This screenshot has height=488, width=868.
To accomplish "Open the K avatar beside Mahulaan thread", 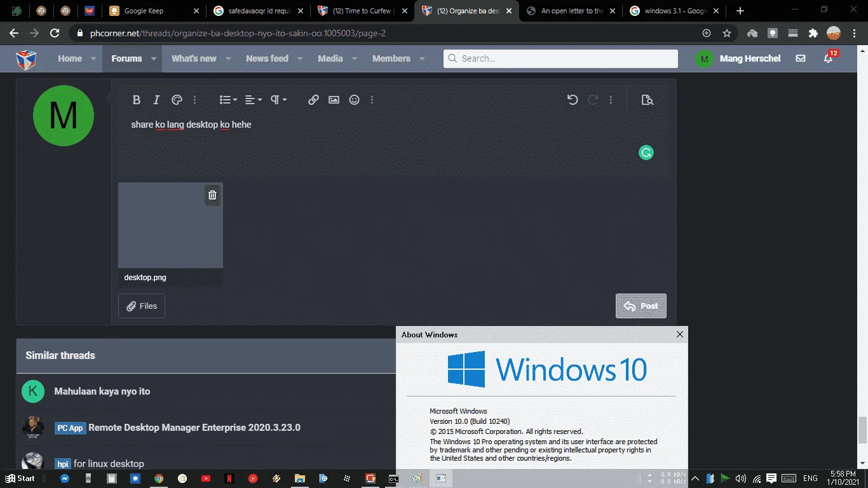I will tap(33, 391).
